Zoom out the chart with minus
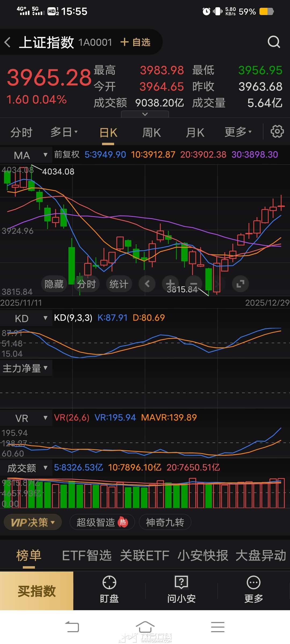290x644 pixels. (x=194, y=284)
